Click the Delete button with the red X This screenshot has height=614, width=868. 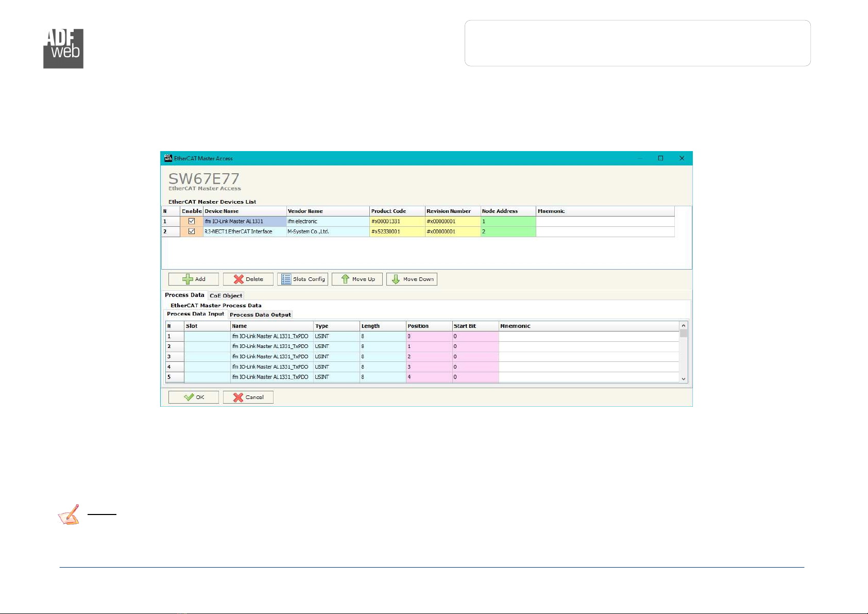[x=248, y=279]
